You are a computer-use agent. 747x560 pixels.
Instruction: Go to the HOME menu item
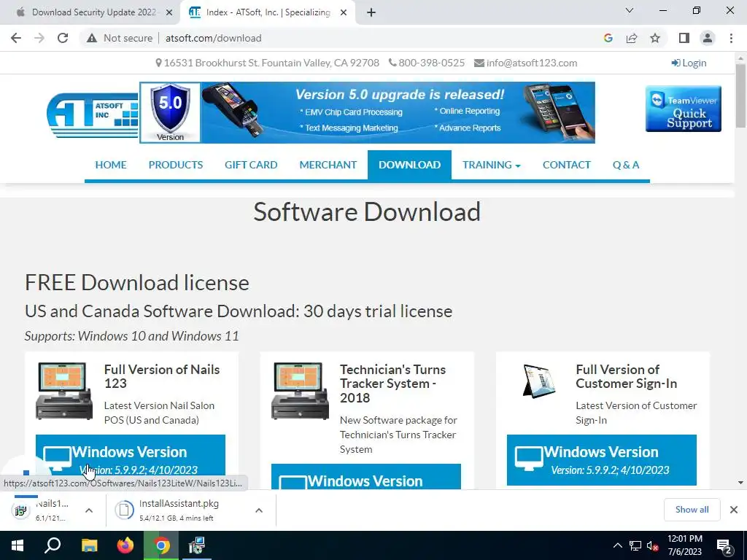[111, 165]
